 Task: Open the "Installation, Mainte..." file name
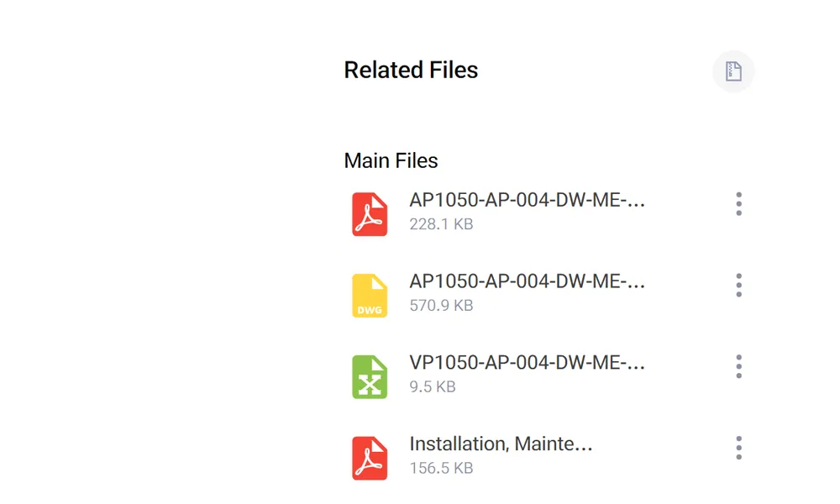(x=501, y=445)
